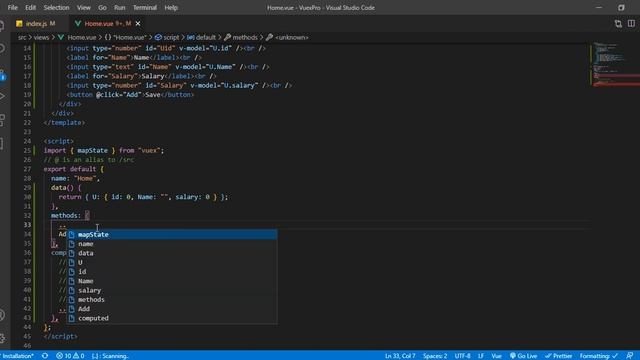The width and height of the screenshot is (640, 360).
Task: Click the <unknown> breadcrumb segment
Action: (x=292, y=37)
